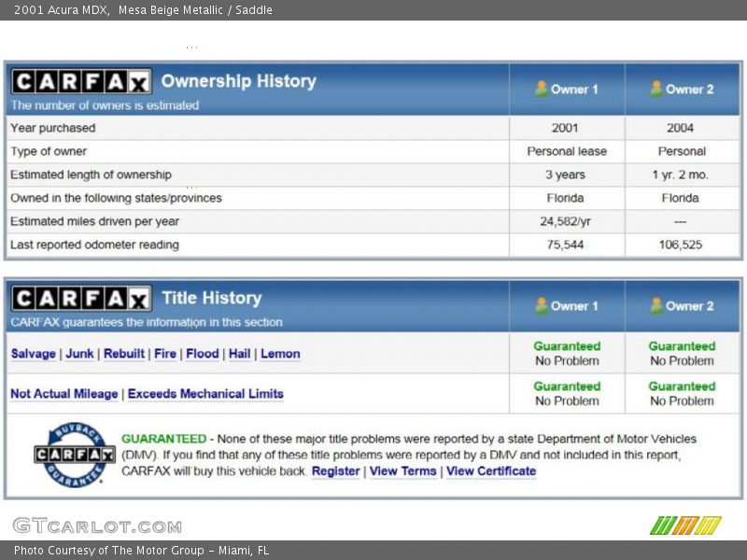Open the Hail link

coord(239,354)
